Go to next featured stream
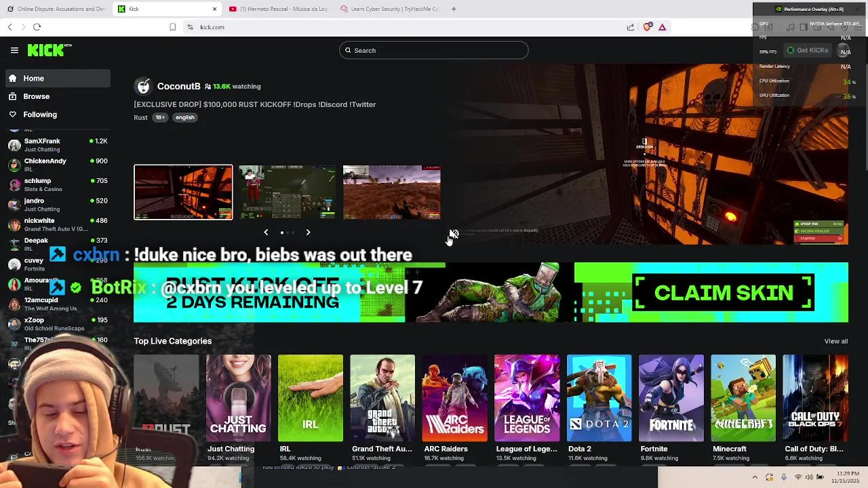 (x=308, y=232)
